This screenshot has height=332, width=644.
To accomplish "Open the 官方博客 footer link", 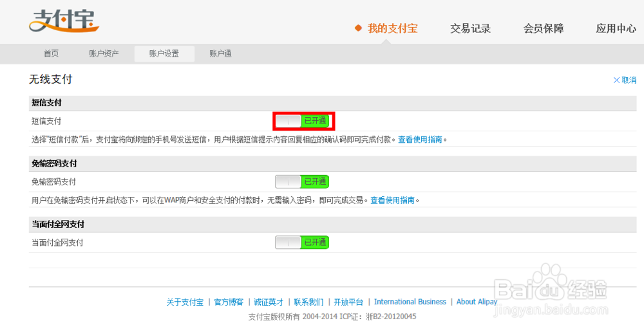I will point(229,302).
